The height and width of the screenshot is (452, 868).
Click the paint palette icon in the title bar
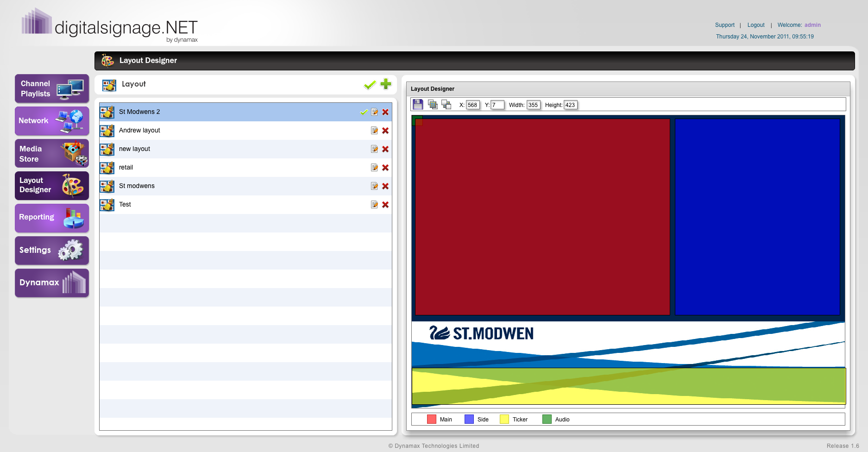[107, 60]
